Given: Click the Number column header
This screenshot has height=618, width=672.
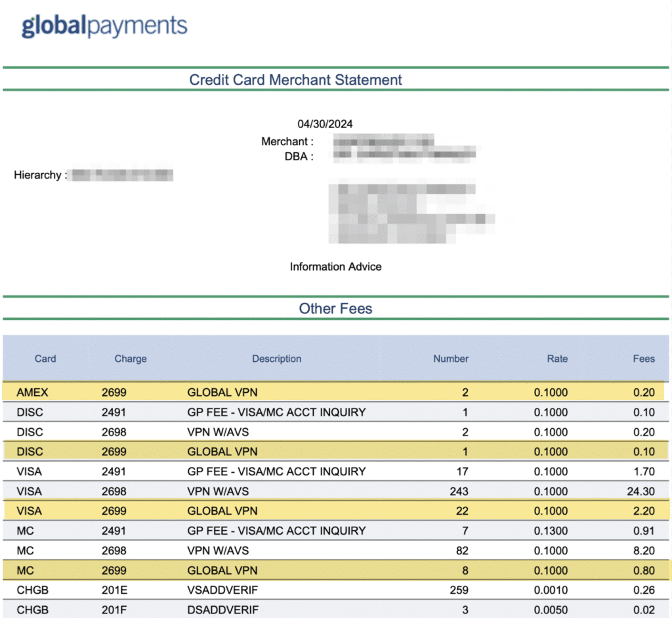Looking at the screenshot, I should [450, 359].
